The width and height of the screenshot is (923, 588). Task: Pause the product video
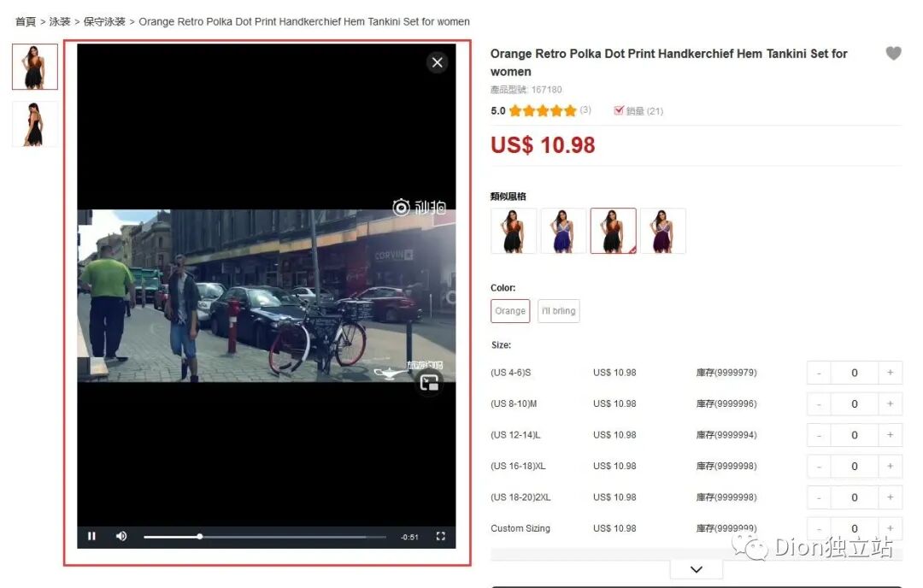coord(91,536)
